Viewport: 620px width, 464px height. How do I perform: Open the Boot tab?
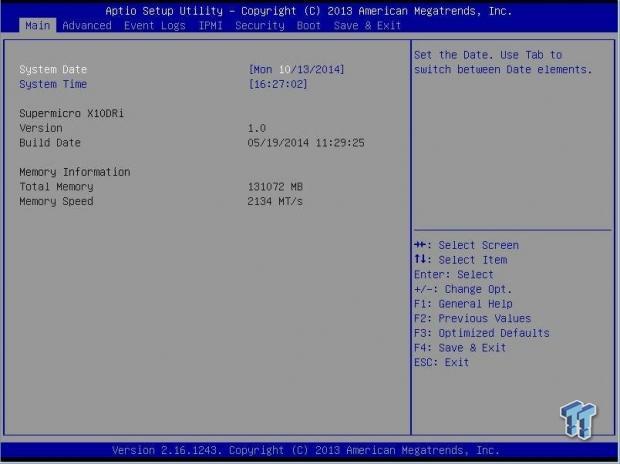(x=308, y=26)
